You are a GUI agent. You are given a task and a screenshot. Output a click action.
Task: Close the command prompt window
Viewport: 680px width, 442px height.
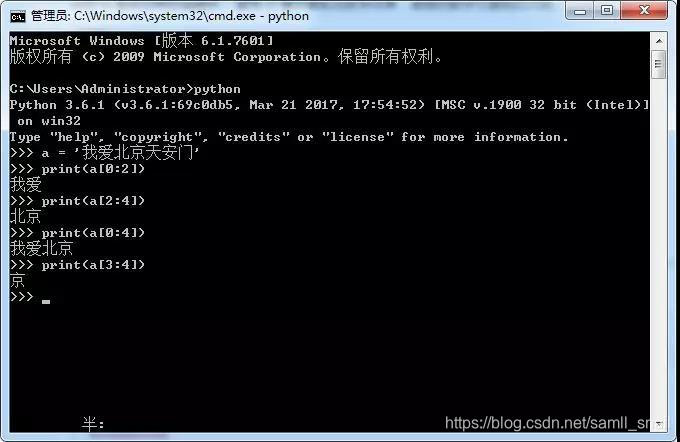(x=644, y=10)
